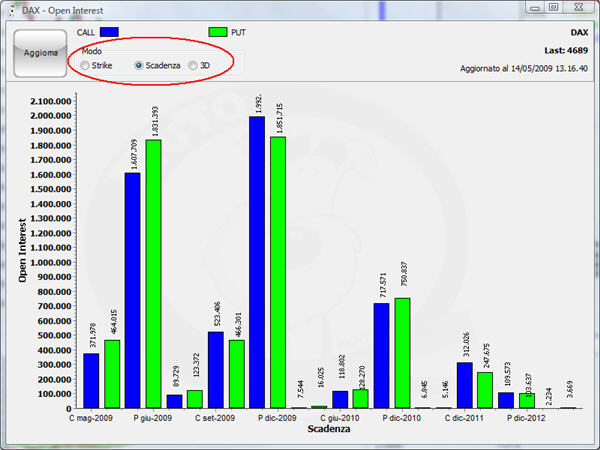Click the blue bar labeled 371.978
The width and height of the screenshot is (600, 450).
tap(91, 380)
